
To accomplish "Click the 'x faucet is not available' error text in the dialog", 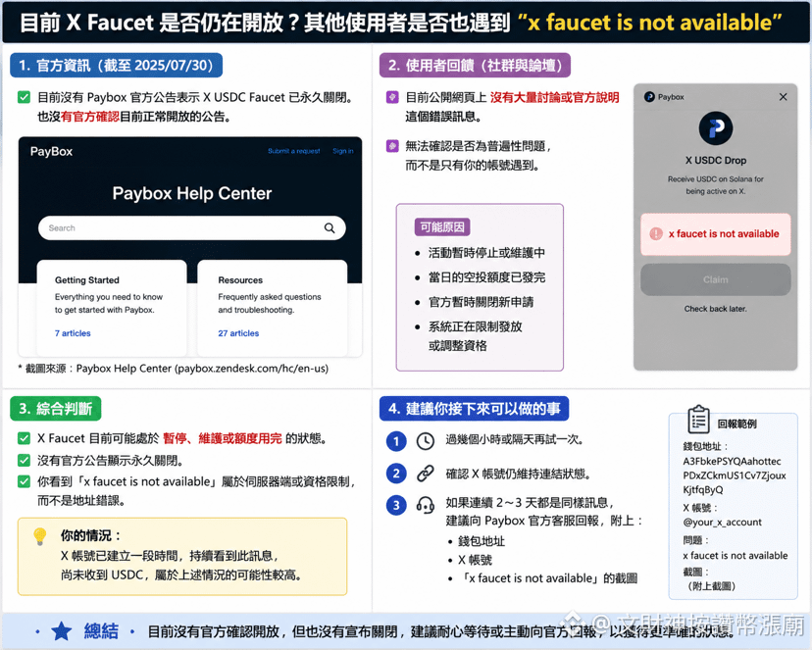I will pos(724,234).
